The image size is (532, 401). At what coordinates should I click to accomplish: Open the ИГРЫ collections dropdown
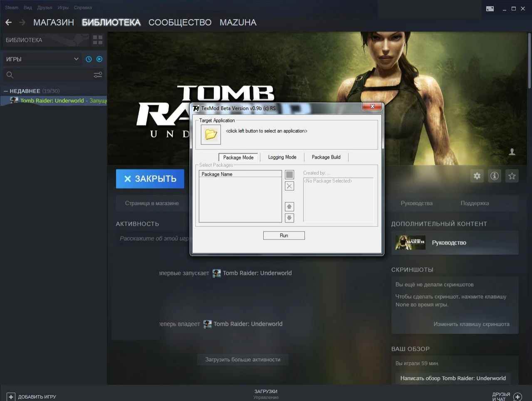(42, 59)
